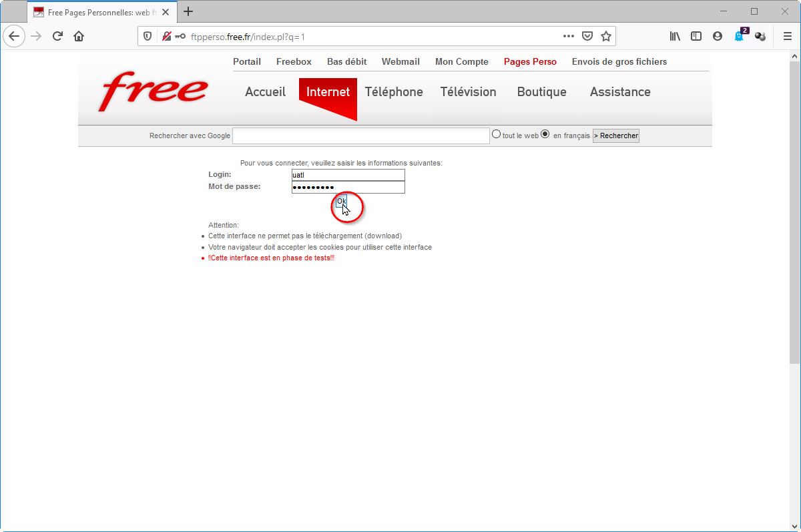Open the Accueil menu
801x532 pixels.
265,92
